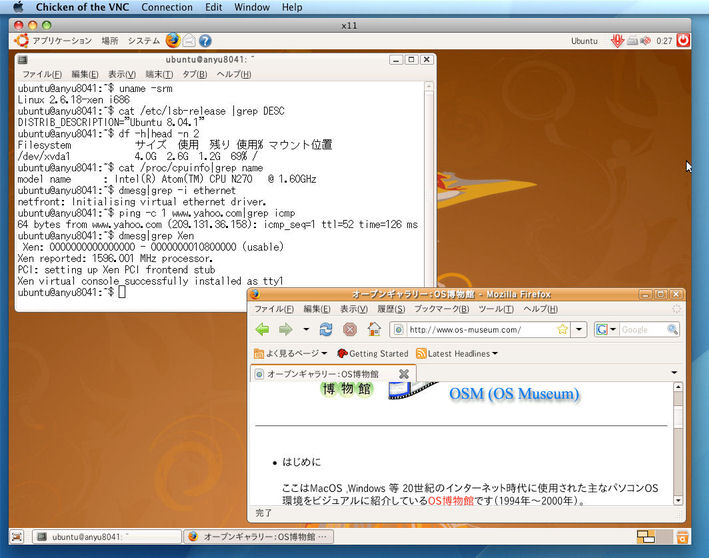Open terminal 編集(E) menu
The image size is (709, 558).
(85, 74)
